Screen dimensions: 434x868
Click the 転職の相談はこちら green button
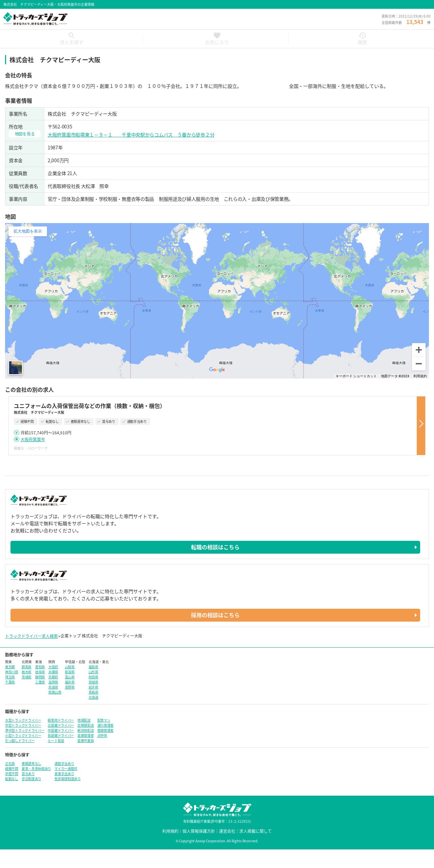(x=215, y=547)
